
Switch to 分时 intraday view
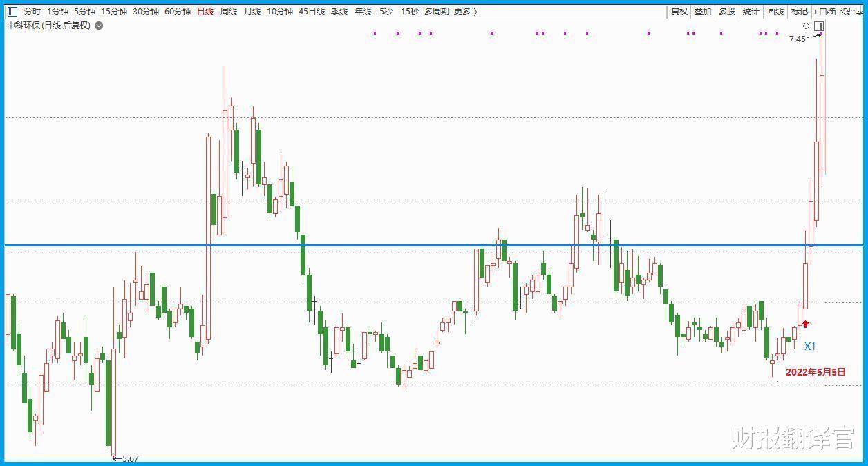pyautogui.click(x=32, y=12)
